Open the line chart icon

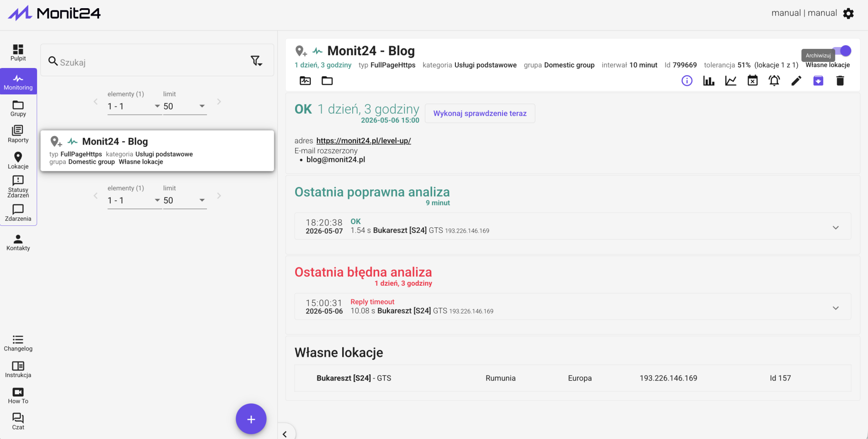click(x=731, y=81)
